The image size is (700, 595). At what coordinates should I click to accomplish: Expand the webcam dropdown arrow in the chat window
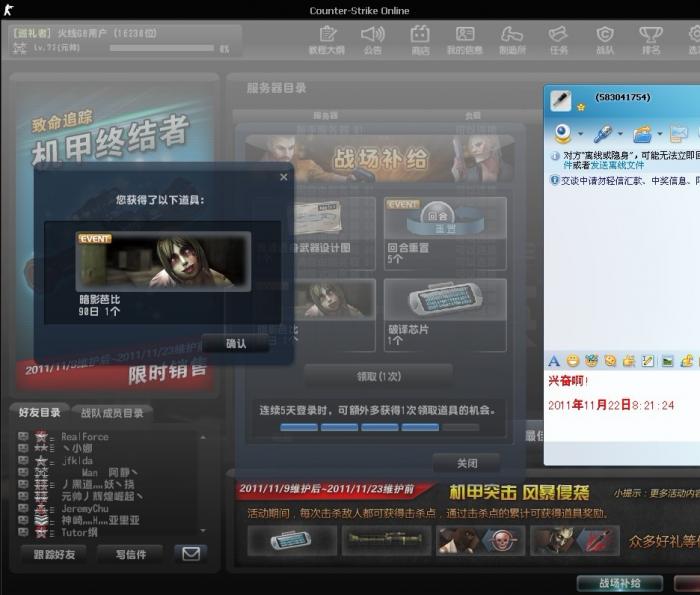coord(580,133)
